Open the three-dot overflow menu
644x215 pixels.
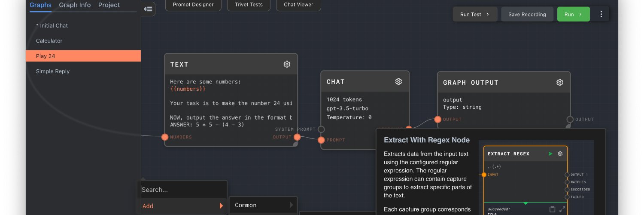click(x=601, y=14)
